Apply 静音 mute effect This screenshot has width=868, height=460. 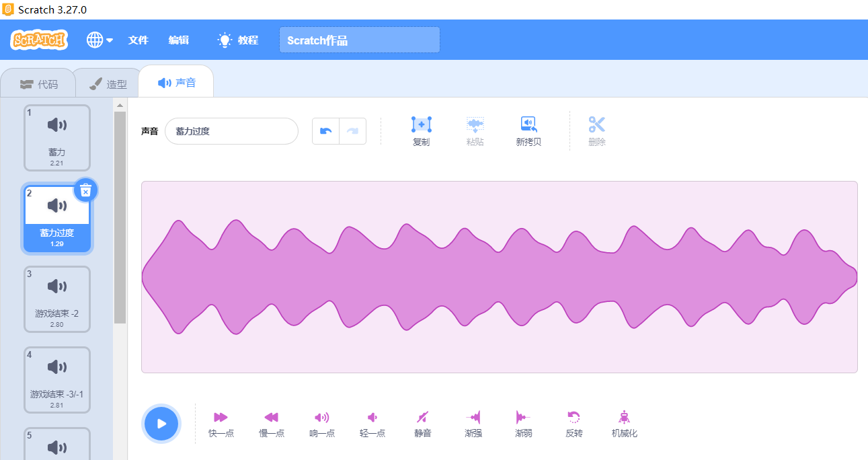click(423, 424)
